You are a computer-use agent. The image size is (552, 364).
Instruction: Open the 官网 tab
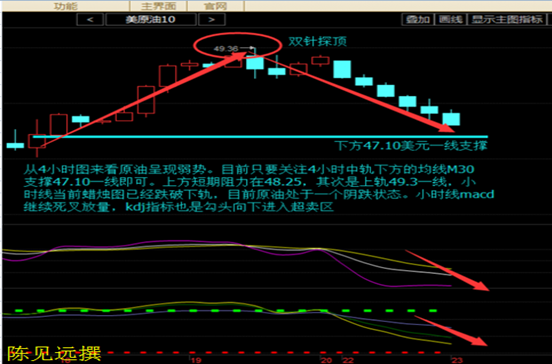click(x=215, y=6)
